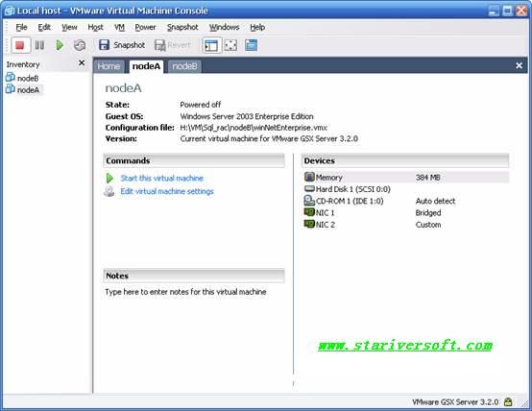
Task: Select the Memory device icon
Action: pos(309,177)
